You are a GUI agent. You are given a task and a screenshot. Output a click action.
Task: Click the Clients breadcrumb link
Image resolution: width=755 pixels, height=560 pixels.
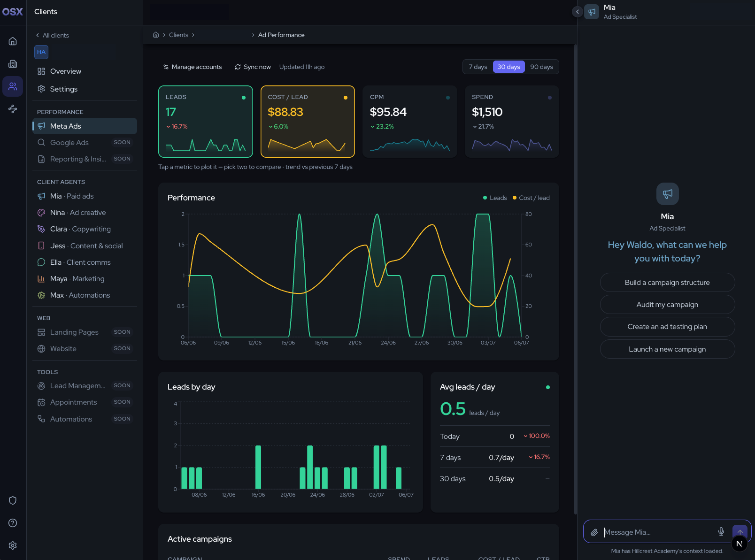(x=178, y=35)
